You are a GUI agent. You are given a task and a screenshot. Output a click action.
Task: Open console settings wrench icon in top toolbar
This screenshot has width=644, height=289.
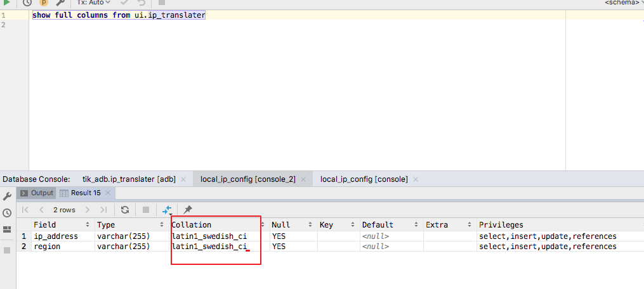pyautogui.click(x=60, y=3)
